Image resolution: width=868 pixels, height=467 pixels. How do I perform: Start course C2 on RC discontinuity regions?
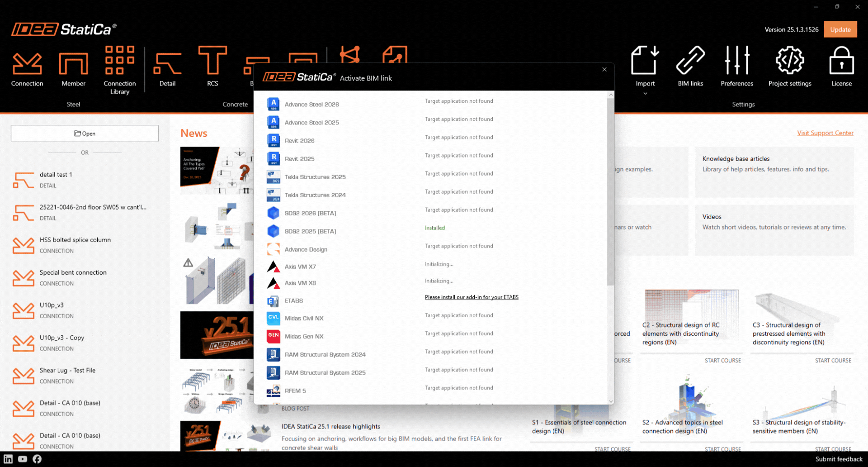point(722,361)
